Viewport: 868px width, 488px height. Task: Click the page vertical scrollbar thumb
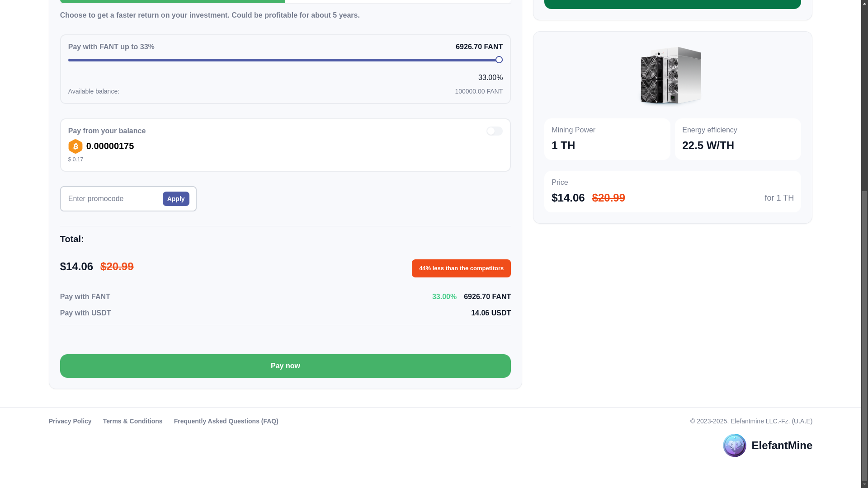coord(864,334)
